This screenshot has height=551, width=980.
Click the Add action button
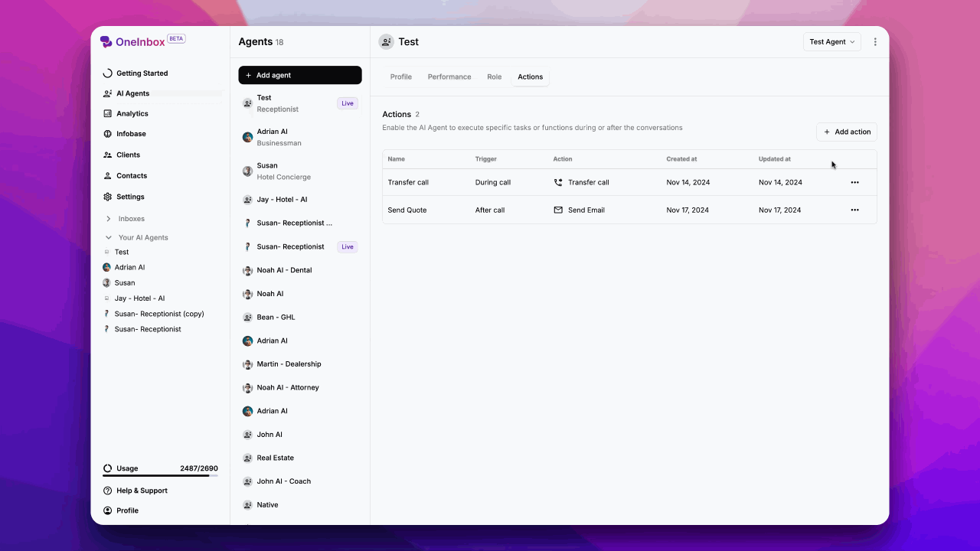pos(847,132)
